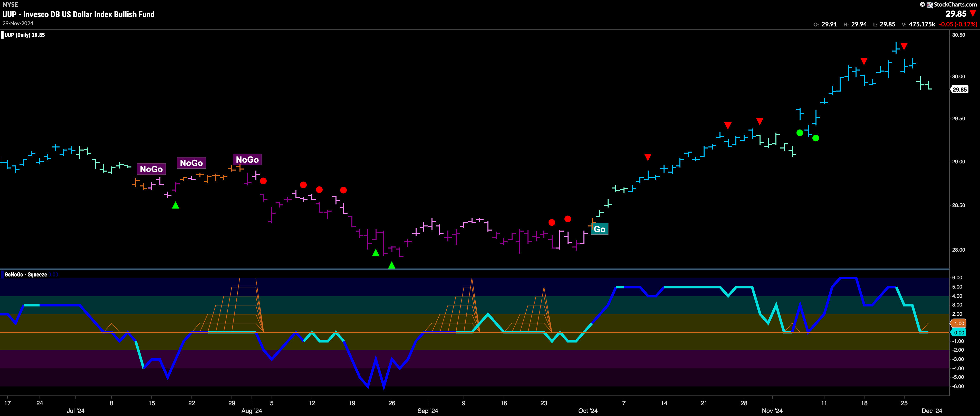The image size is (980, 416).
Task: Click the 29.50 price axis label
Action: point(958,119)
